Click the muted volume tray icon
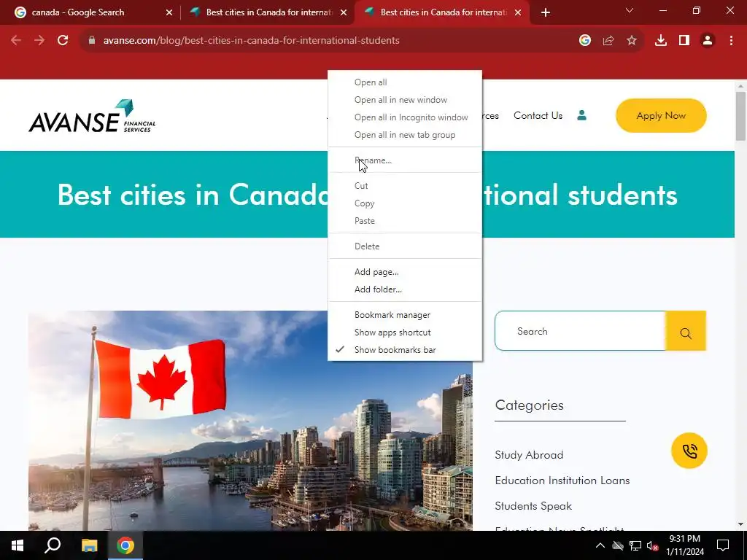Viewport: 747px width, 560px height. tap(652, 545)
